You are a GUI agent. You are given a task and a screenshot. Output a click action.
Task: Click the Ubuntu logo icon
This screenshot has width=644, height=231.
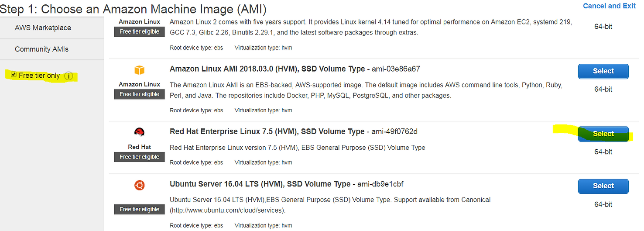[x=139, y=185]
